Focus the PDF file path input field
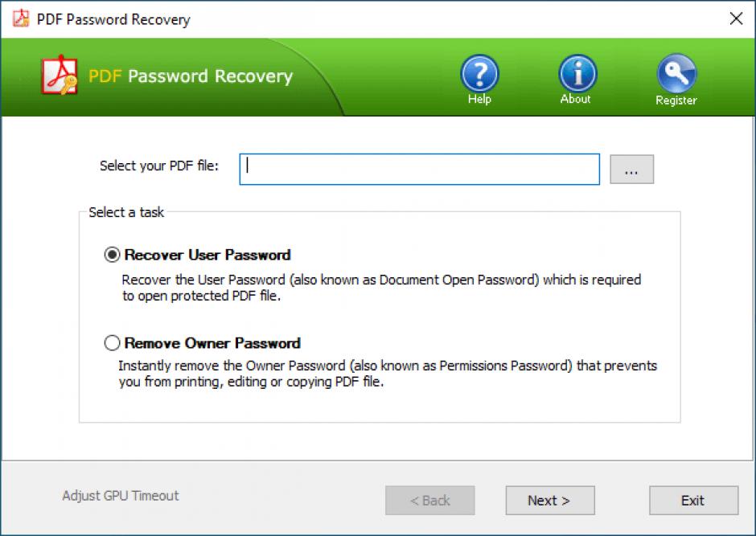Screen dimensions: 756x536 click(419, 169)
